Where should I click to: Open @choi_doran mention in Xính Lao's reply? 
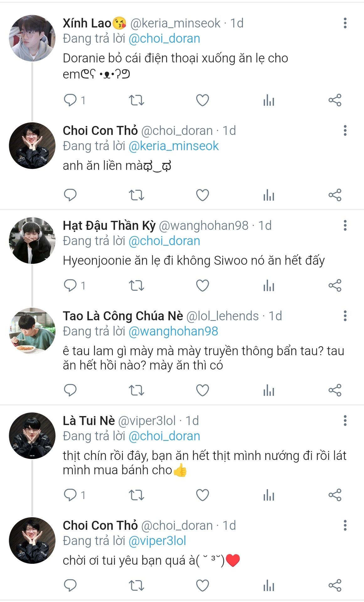point(164,39)
